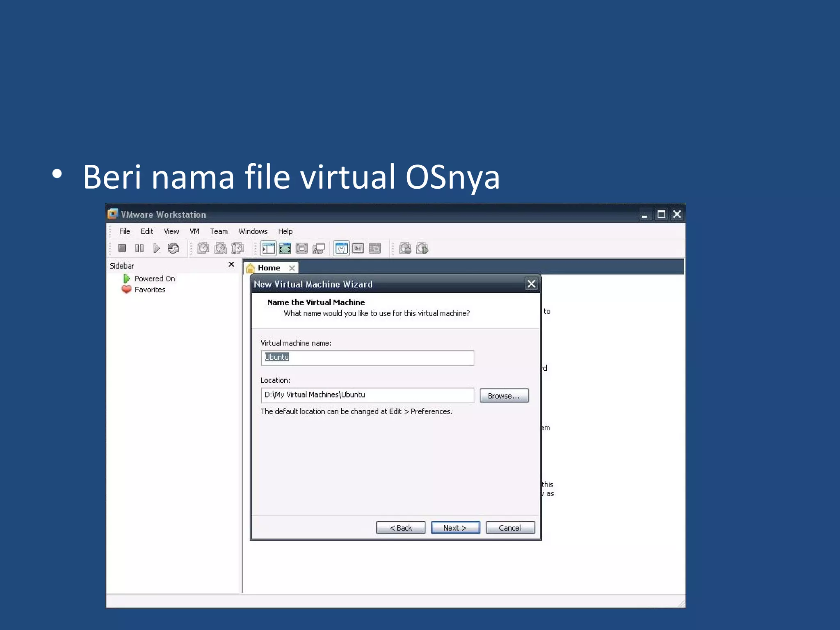Close the Home tab
This screenshot has width=840, height=630.
292,268
